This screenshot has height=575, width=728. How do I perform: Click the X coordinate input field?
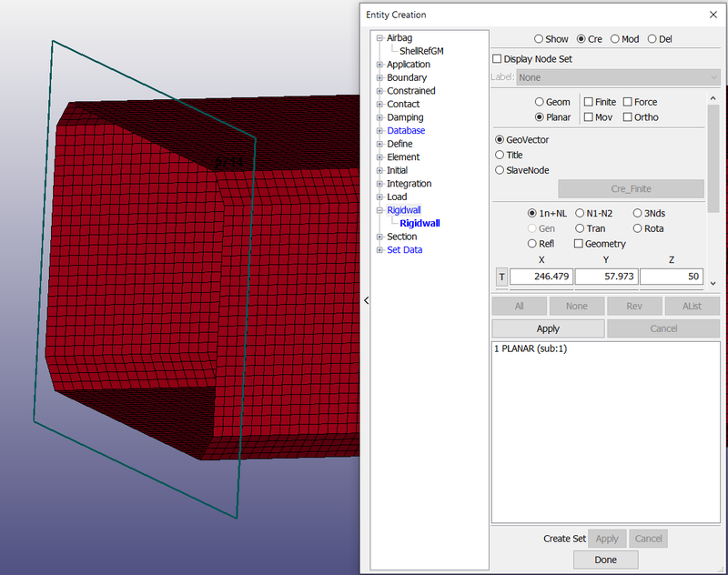(x=541, y=276)
